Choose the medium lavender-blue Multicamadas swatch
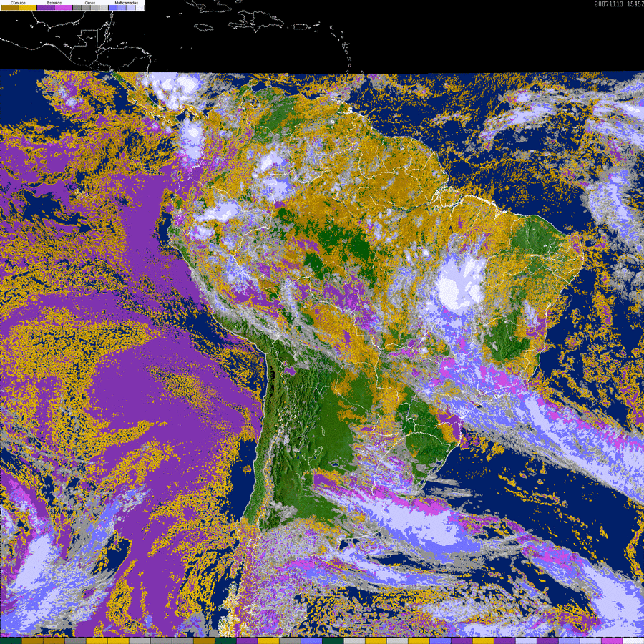This screenshot has height=644, width=644. tap(122, 7)
